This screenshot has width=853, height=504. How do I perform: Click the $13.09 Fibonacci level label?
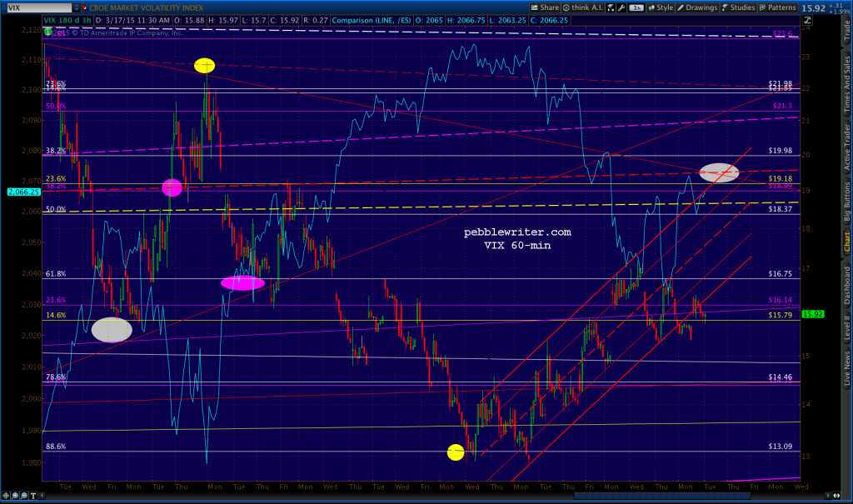[x=780, y=447]
